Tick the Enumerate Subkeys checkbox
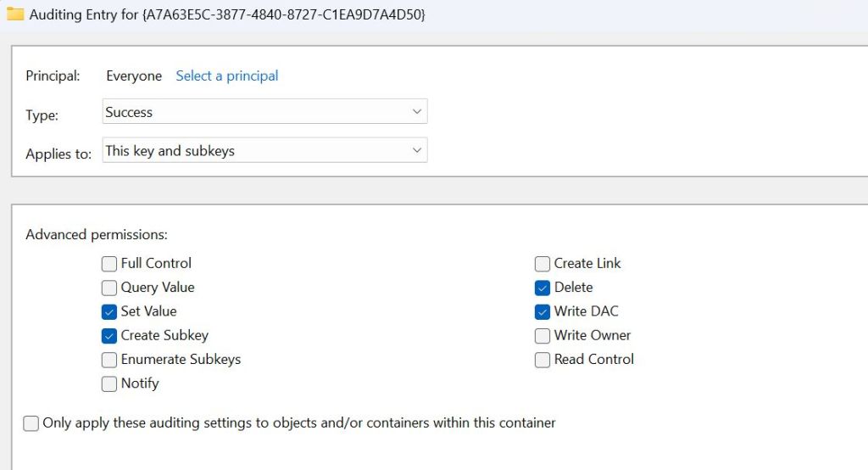 coord(109,360)
